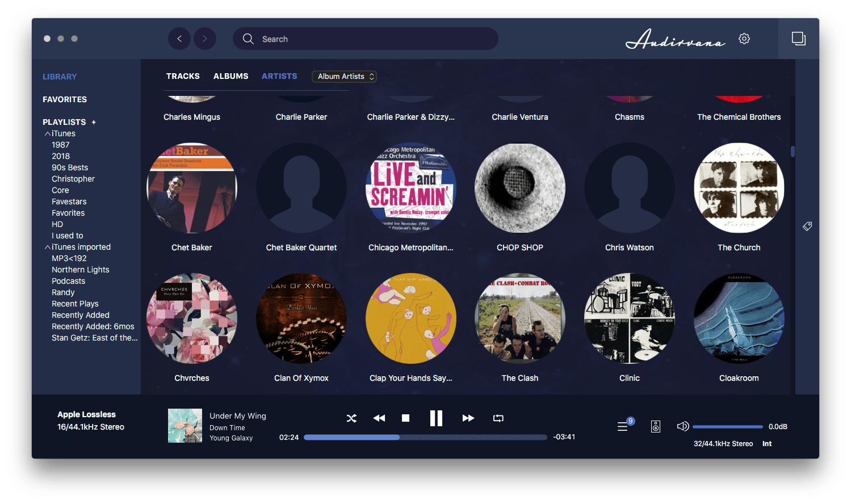Open settings via the gear icon
851x504 pixels.
click(744, 39)
